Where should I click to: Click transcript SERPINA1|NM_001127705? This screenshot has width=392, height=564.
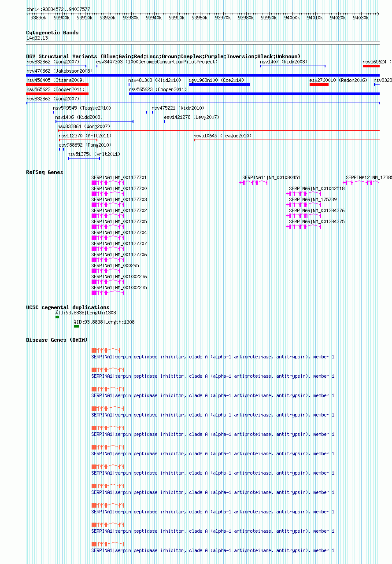tap(119, 222)
